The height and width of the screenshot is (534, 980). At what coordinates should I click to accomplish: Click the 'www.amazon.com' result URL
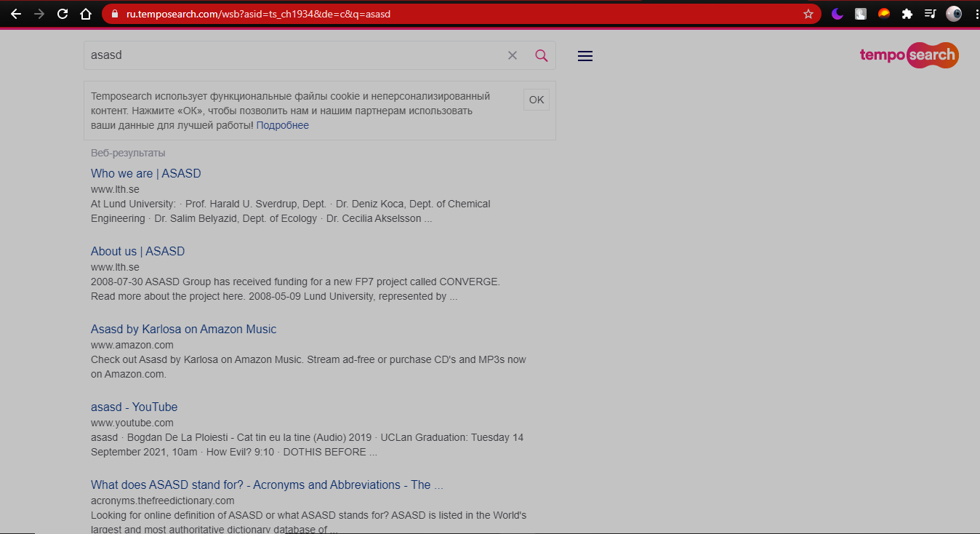click(x=132, y=345)
